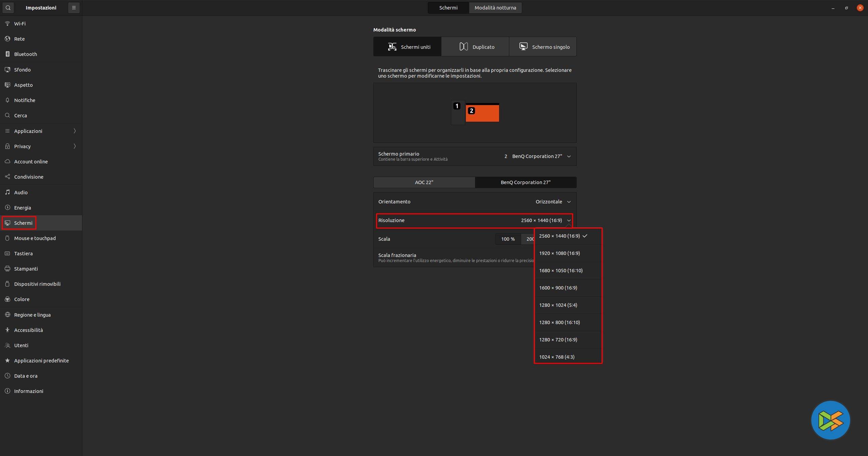
Task: Open Informazioni panel in sidebar
Action: coord(28,391)
